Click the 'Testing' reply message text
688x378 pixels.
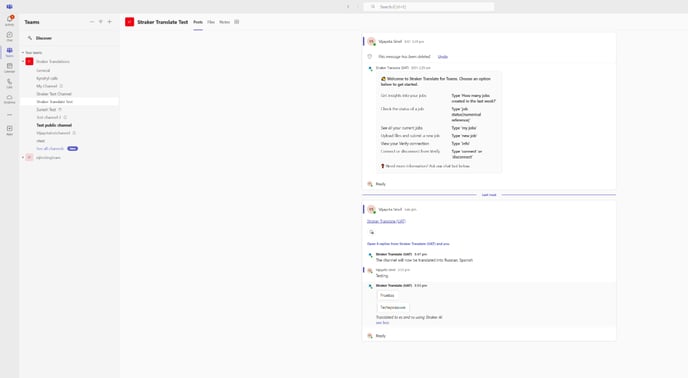tap(382, 276)
